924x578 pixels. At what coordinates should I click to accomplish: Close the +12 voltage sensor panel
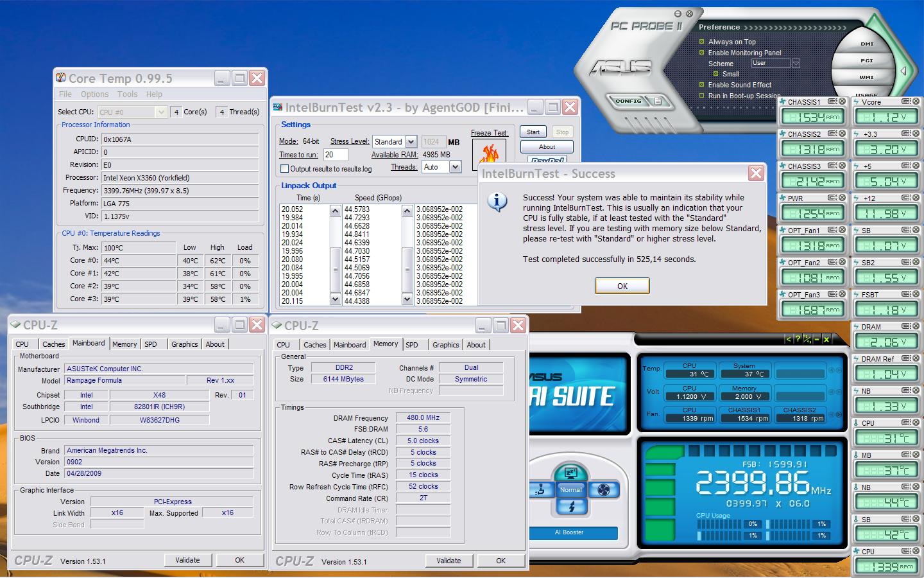(x=916, y=198)
